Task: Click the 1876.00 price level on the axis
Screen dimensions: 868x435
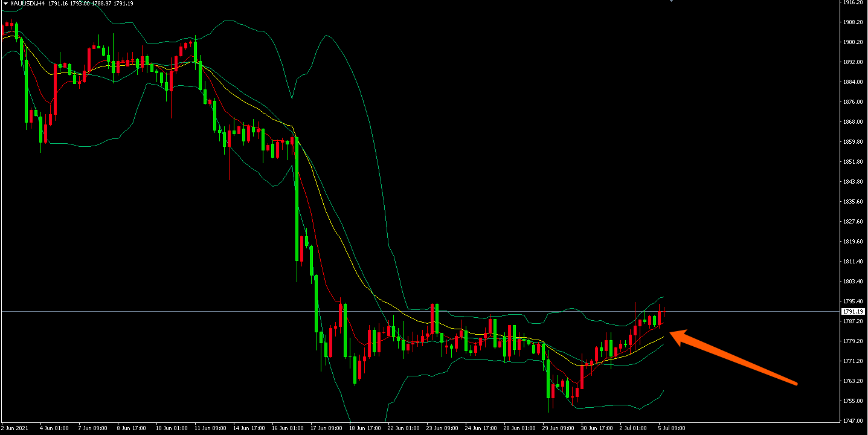Action: coord(854,102)
